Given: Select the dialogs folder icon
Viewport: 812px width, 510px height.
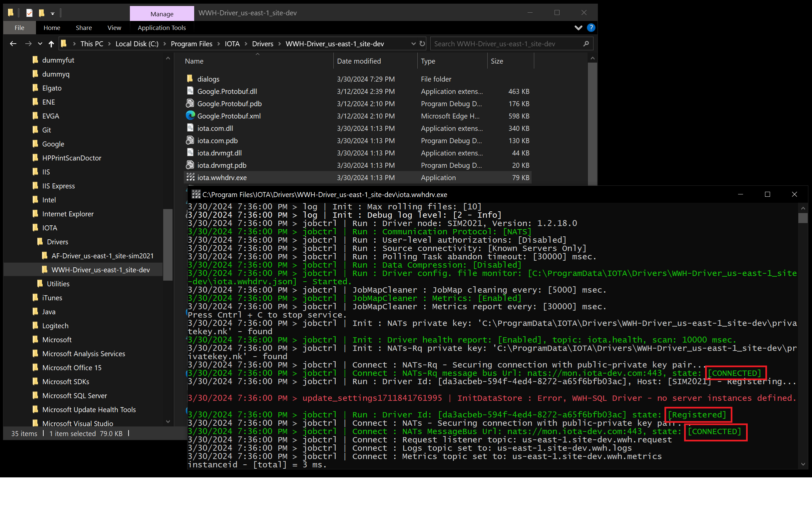Looking at the screenshot, I should (190, 79).
